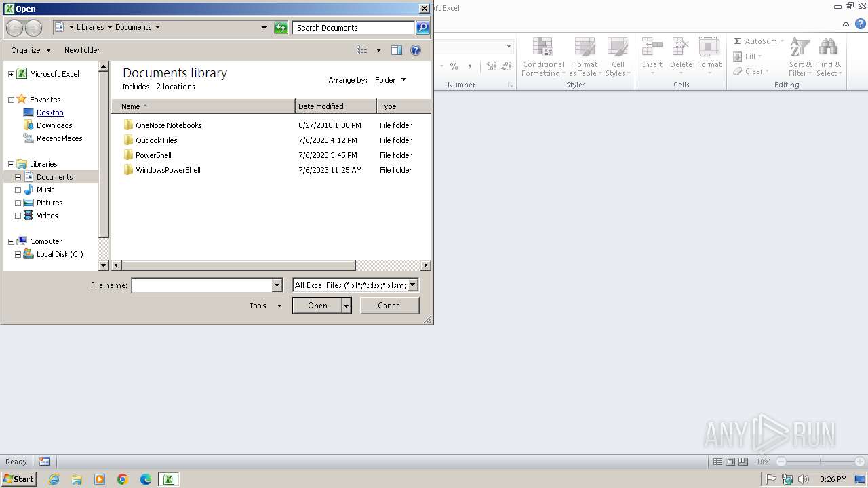Open the Organize menu
The image size is (868, 488).
point(31,50)
